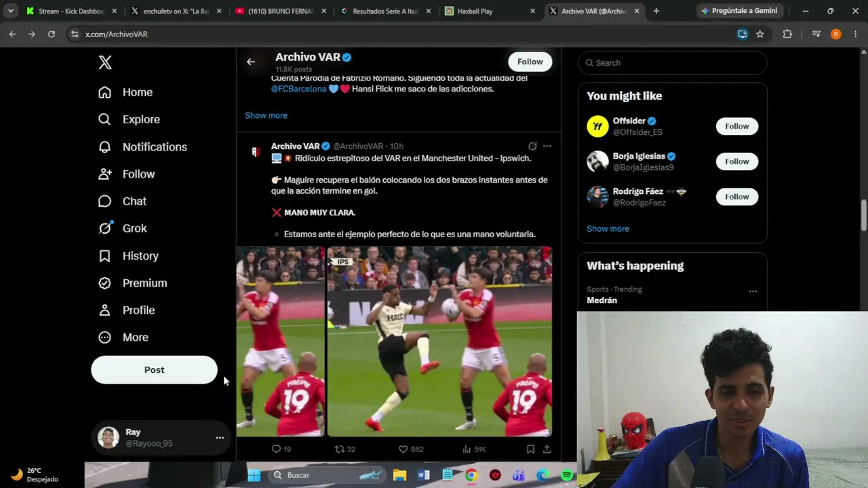Bookmark this page with the star icon
This screenshot has width=868, height=488.
[x=760, y=34]
